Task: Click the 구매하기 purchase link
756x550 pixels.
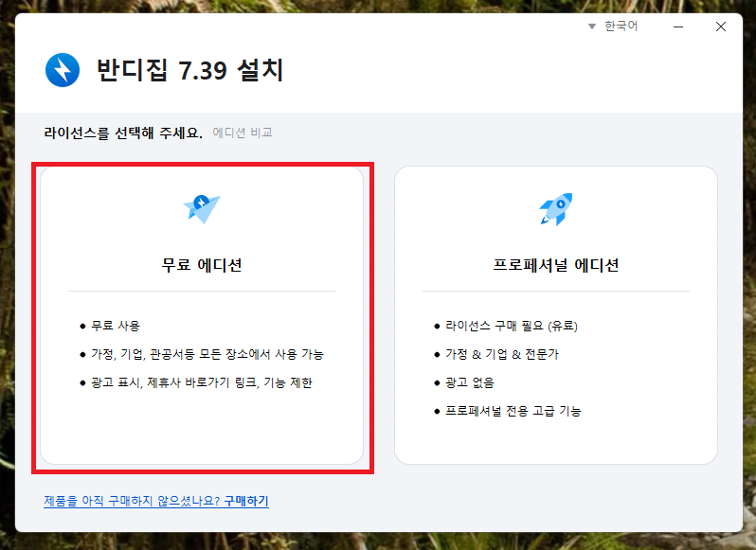Action: (246, 501)
